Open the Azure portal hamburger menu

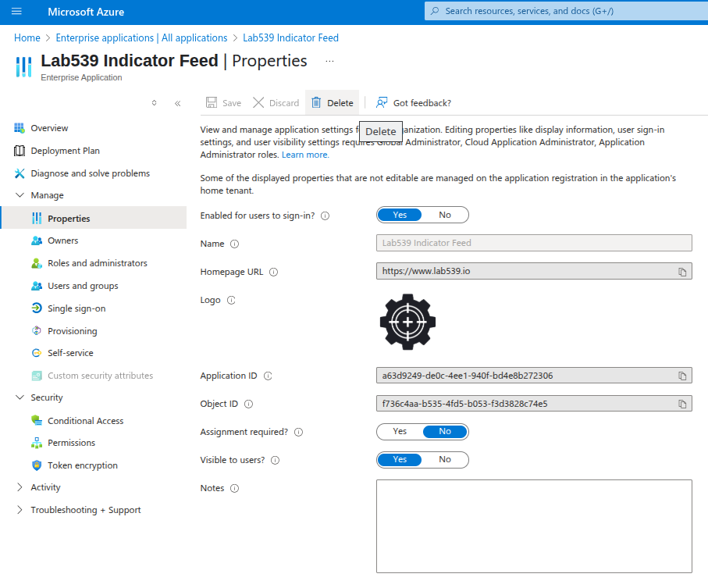pyautogui.click(x=16, y=12)
